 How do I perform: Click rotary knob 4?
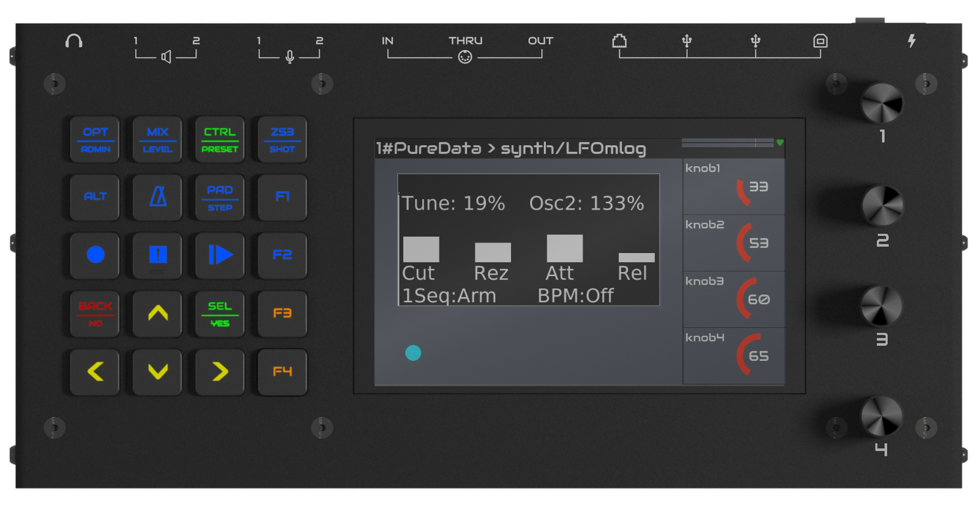tap(882, 416)
